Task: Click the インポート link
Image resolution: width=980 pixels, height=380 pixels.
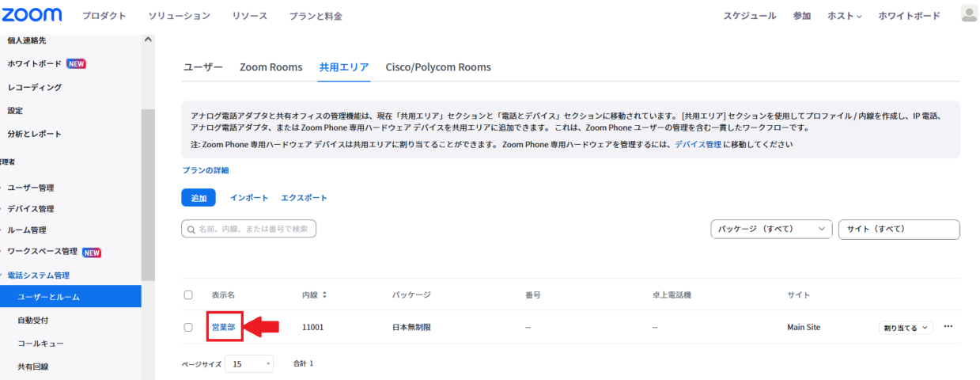Action: coord(249,198)
